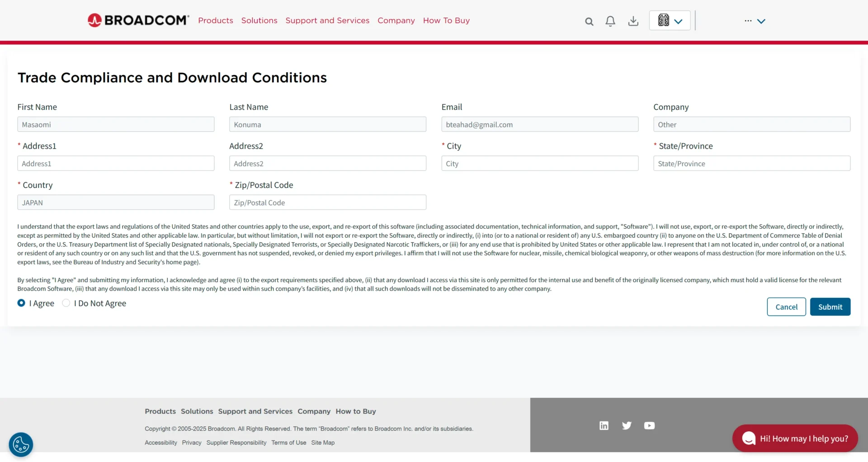The image size is (868, 462).
Task: Cancel the trade compliance form
Action: (x=786, y=307)
